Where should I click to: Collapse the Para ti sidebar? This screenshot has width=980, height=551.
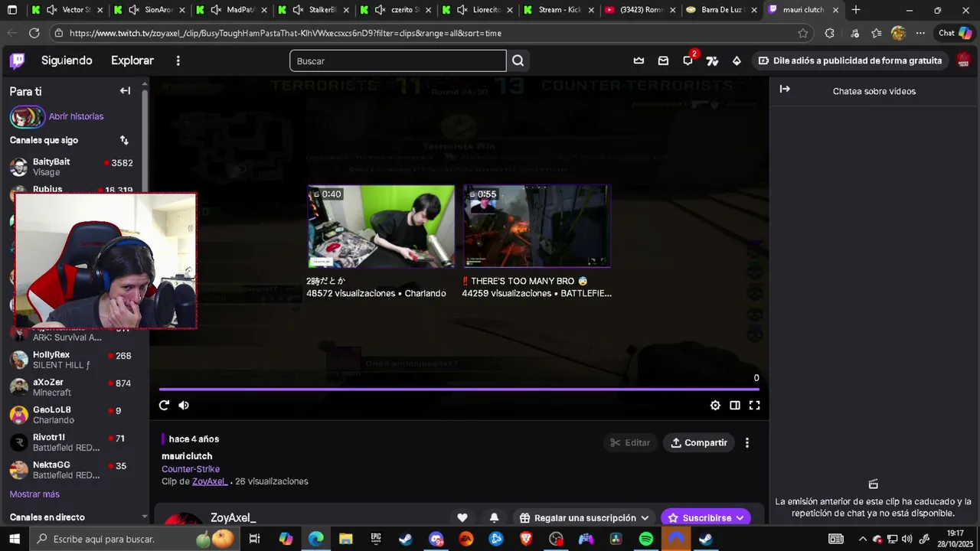coord(125,91)
